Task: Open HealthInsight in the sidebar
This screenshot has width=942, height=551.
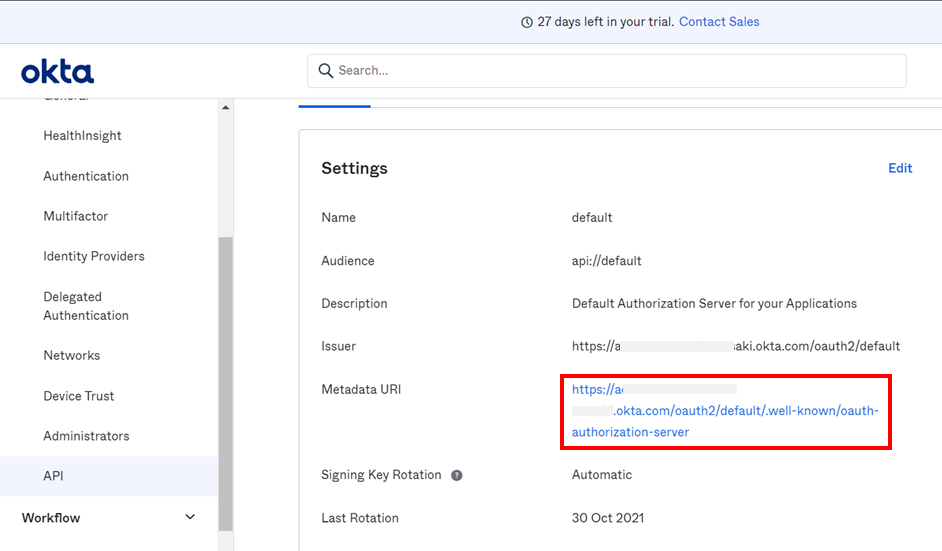Action: pyautogui.click(x=82, y=136)
